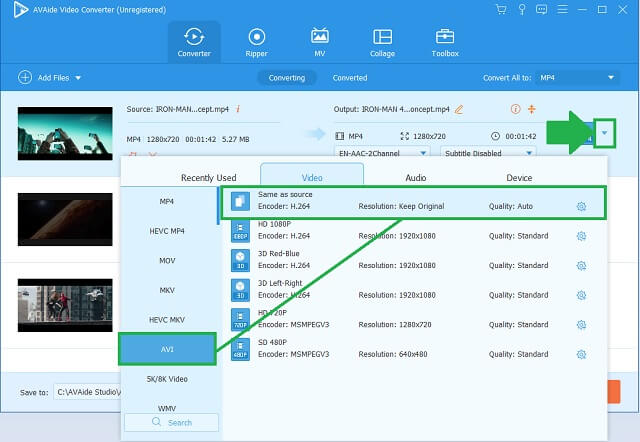This screenshot has width=640, height=442.
Task: Choose MOV in the format list
Action: click(167, 260)
